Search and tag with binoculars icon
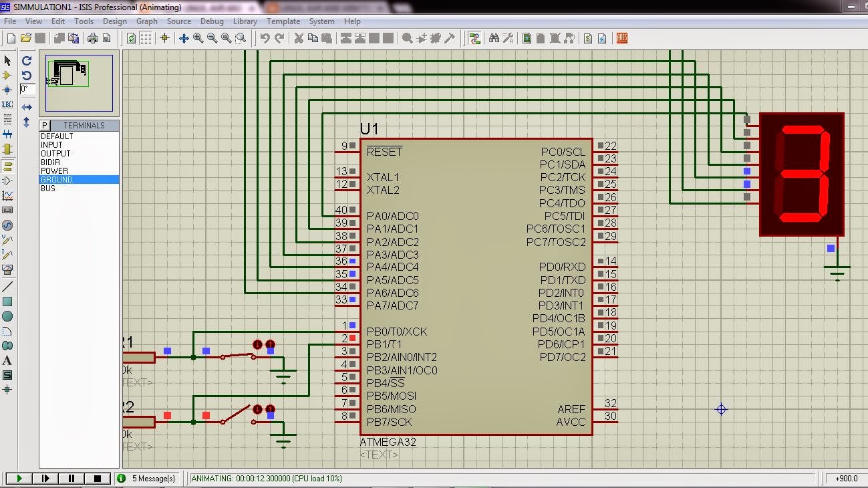Viewport: 868px width, 488px height. [494, 38]
